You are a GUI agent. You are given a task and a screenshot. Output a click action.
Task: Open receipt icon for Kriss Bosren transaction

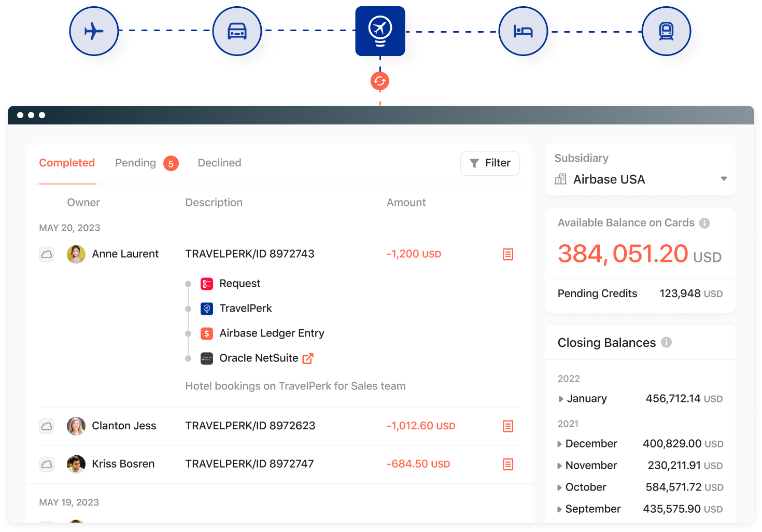[508, 464]
